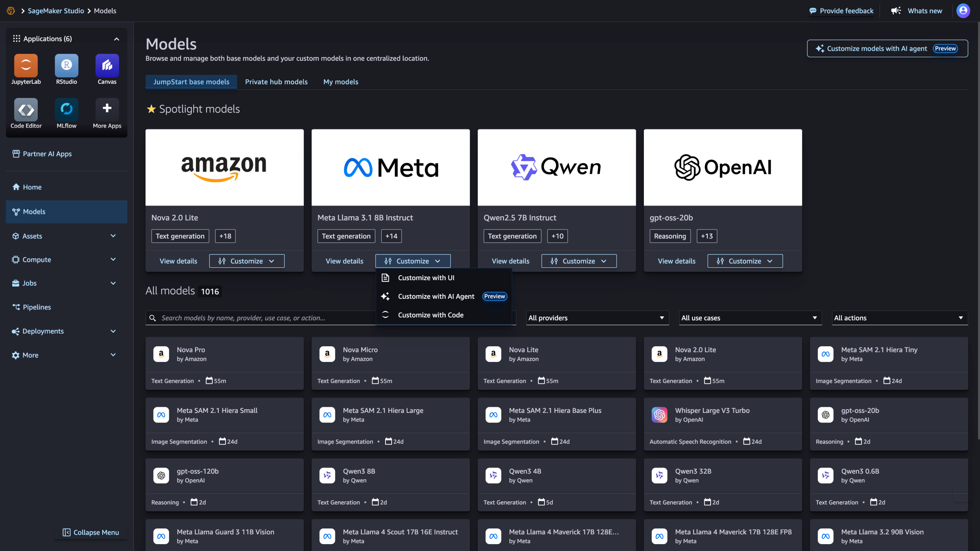980x551 pixels.
Task: Open the search models field
Action: click(260, 318)
